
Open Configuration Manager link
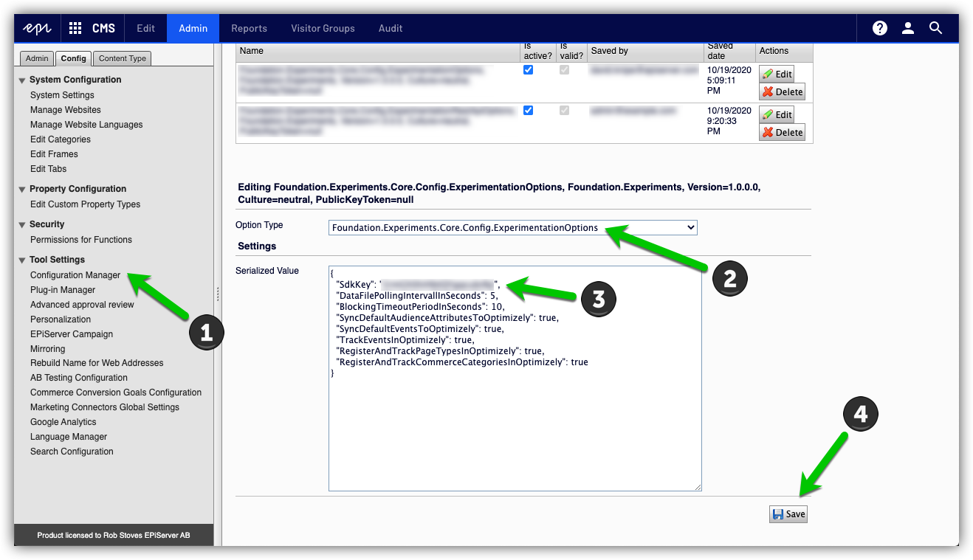[75, 275]
